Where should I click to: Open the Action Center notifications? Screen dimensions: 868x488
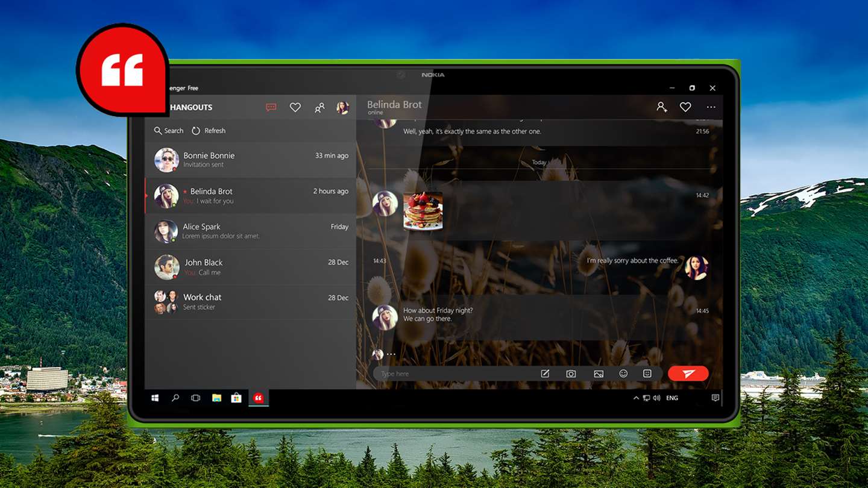click(x=715, y=398)
